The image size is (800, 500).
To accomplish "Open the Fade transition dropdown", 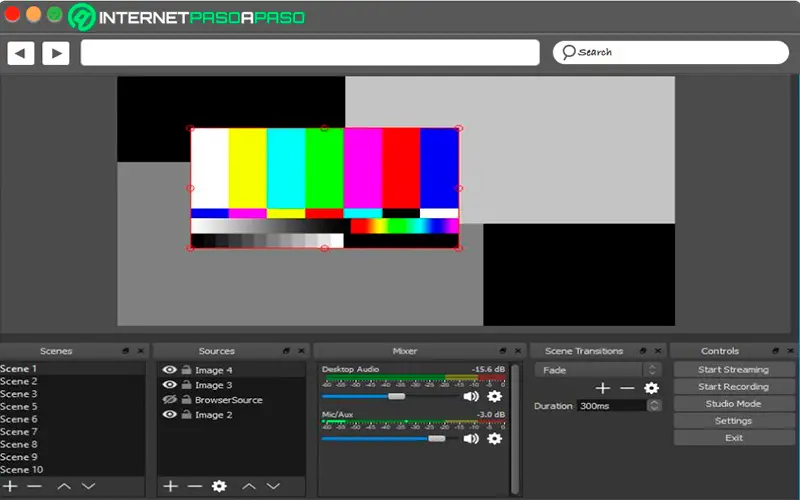I will [x=598, y=370].
